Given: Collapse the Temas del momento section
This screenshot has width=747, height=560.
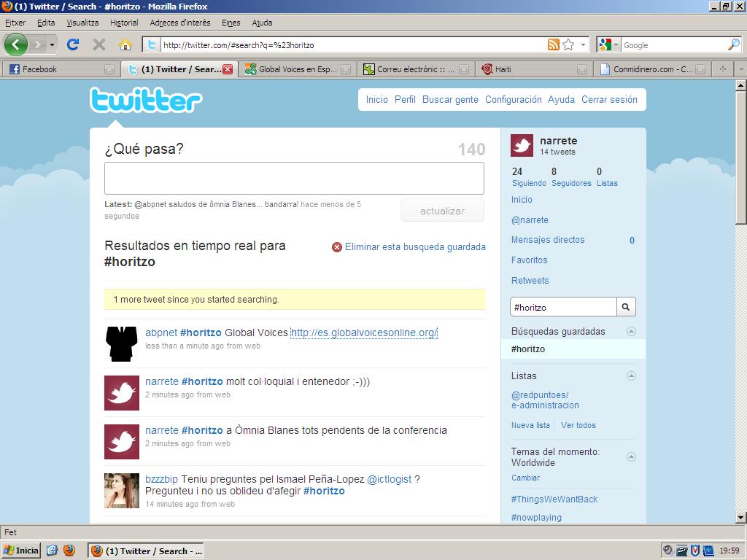Looking at the screenshot, I should [631, 457].
